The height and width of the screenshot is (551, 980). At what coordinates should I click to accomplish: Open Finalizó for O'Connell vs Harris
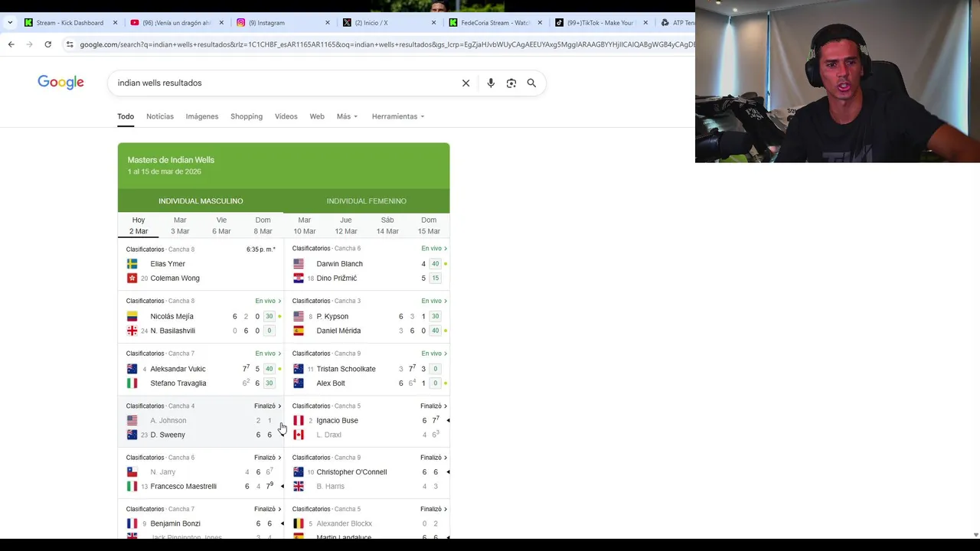tap(434, 458)
